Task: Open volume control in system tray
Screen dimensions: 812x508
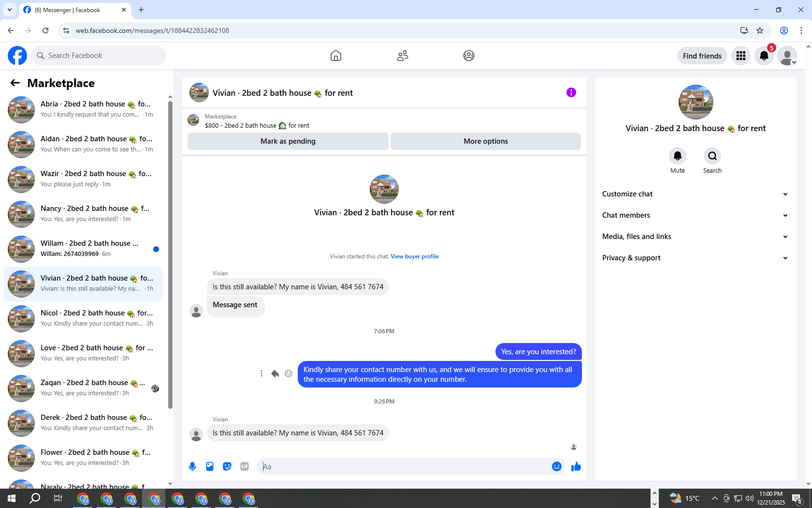Action: [x=750, y=498]
